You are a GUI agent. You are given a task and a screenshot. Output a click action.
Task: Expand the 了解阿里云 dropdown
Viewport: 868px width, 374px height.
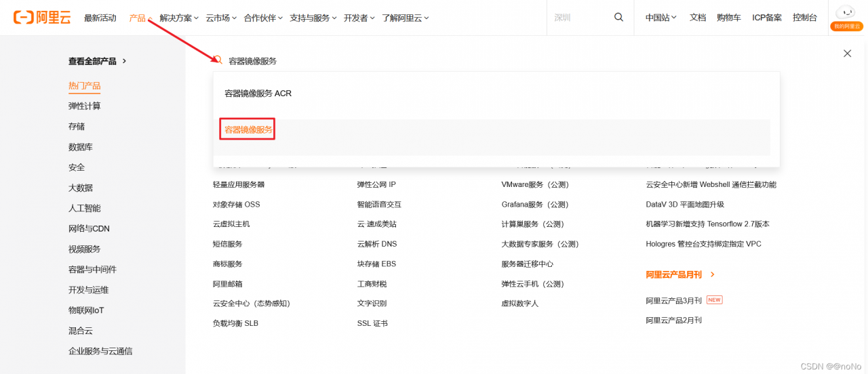405,18
